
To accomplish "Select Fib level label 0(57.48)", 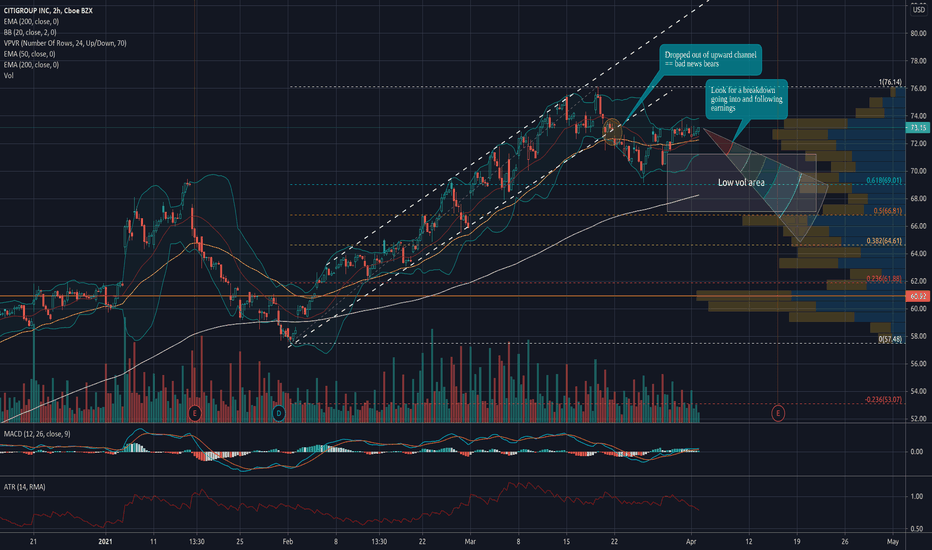I will [890, 339].
